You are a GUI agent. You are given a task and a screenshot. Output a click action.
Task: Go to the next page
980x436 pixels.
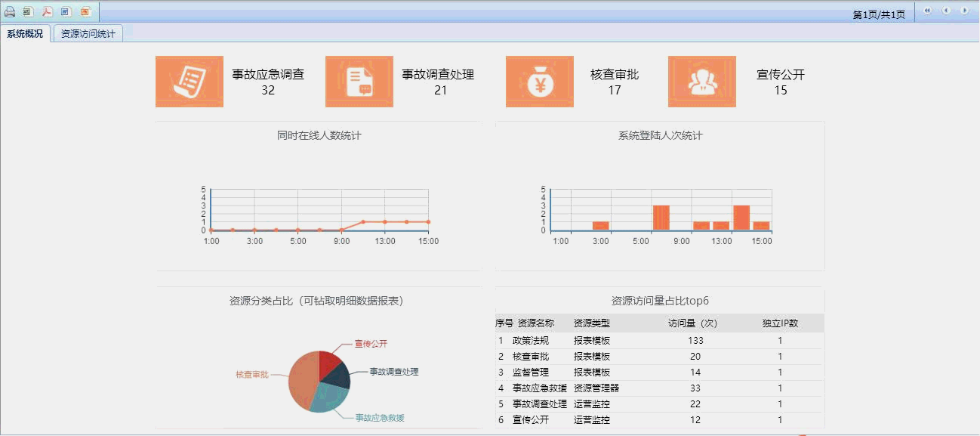click(x=964, y=11)
